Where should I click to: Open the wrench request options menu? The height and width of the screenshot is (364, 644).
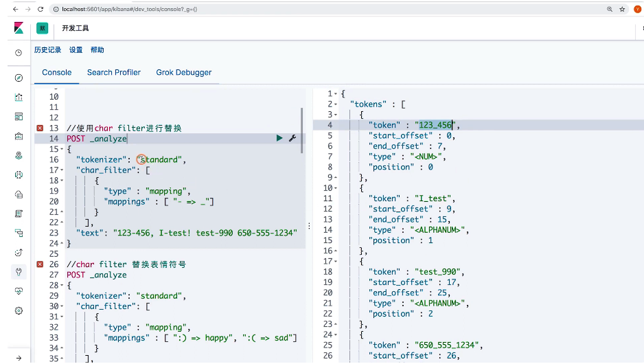click(x=292, y=138)
